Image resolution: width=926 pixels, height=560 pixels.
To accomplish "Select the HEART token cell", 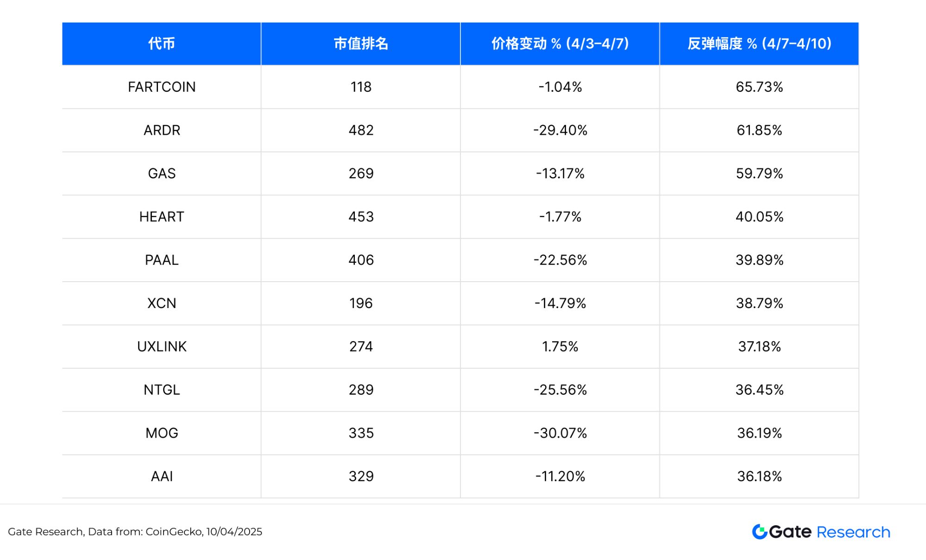I will click(162, 217).
